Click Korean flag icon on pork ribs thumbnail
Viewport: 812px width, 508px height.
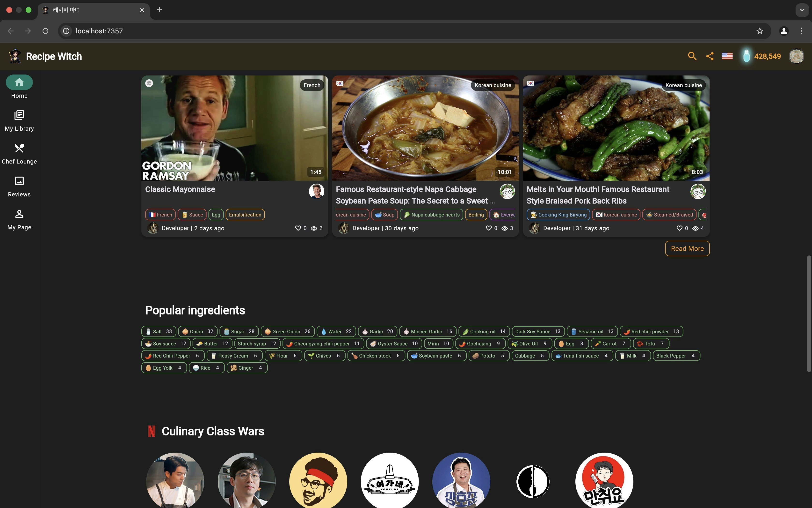point(530,83)
